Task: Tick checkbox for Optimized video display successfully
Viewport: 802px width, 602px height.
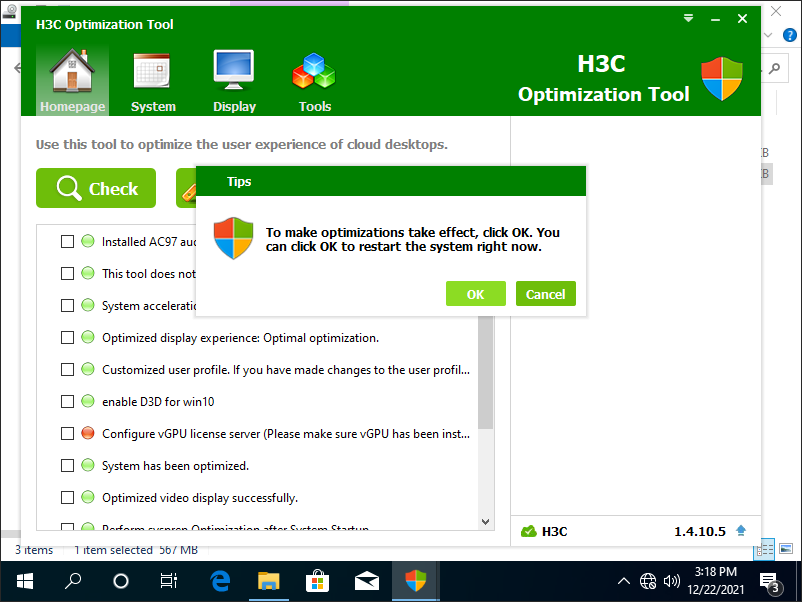Action: [68, 498]
